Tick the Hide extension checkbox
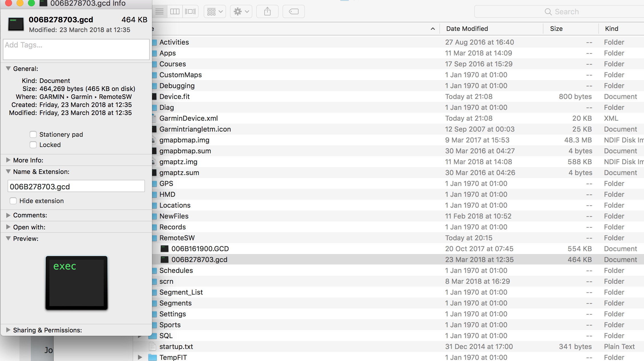Image resolution: width=644 pixels, height=361 pixels. pos(13,201)
